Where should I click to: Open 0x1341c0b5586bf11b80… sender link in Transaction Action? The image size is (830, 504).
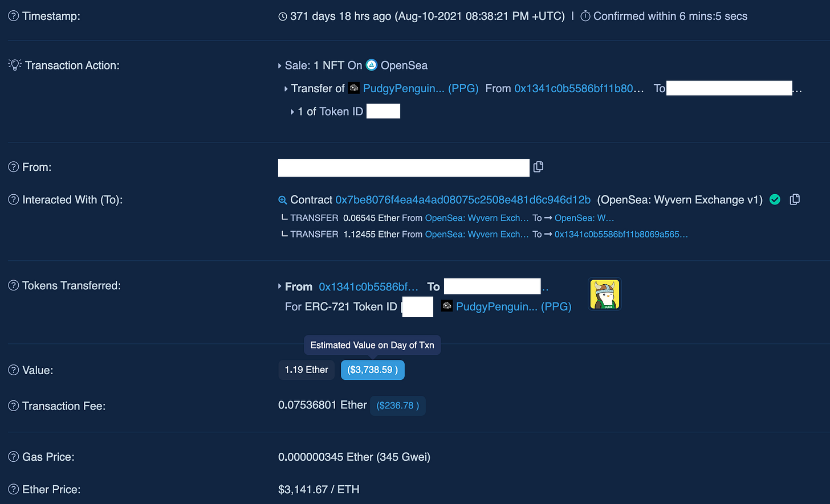(579, 88)
